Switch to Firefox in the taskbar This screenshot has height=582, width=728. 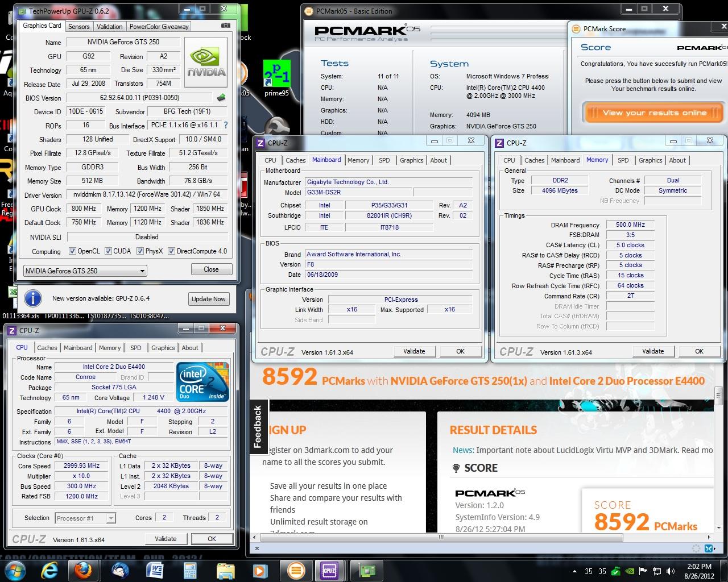tap(84, 569)
